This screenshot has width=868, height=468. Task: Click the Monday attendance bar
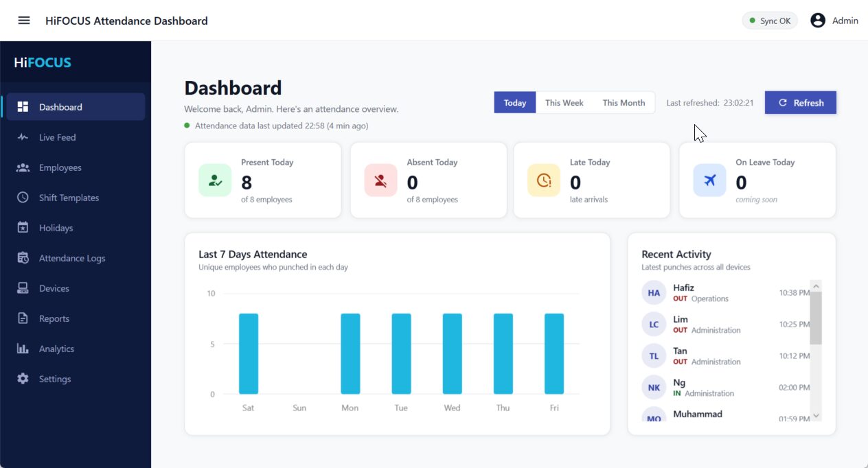(350, 354)
